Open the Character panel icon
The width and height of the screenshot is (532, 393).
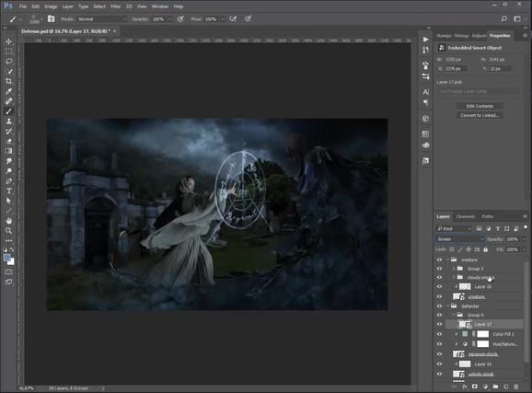pos(426,92)
